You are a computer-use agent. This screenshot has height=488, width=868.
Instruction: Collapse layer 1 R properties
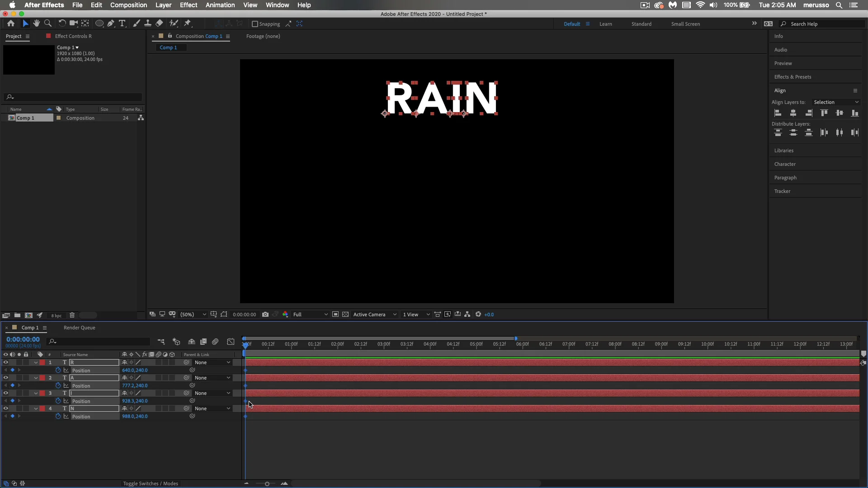(x=36, y=362)
